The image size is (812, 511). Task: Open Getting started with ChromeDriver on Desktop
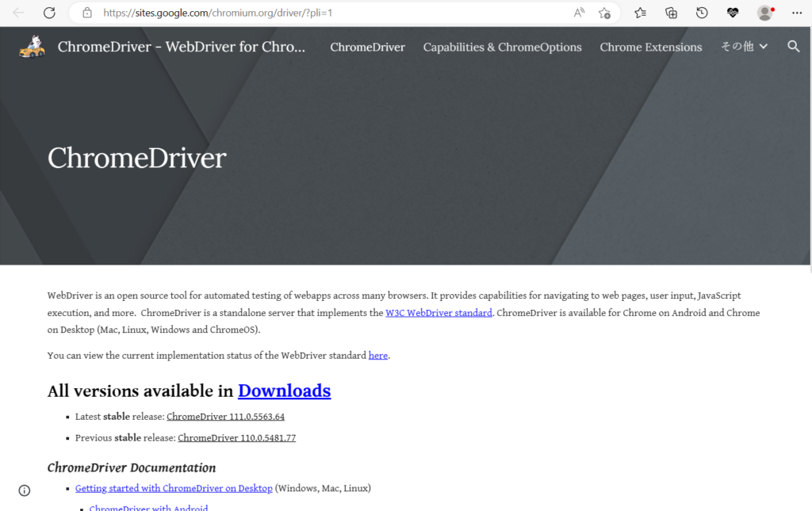174,488
